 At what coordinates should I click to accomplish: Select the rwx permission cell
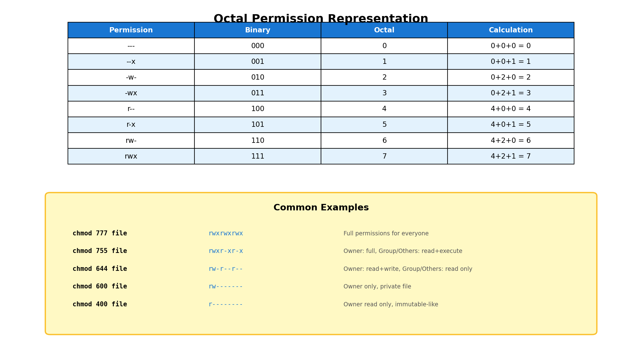point(131,156)
